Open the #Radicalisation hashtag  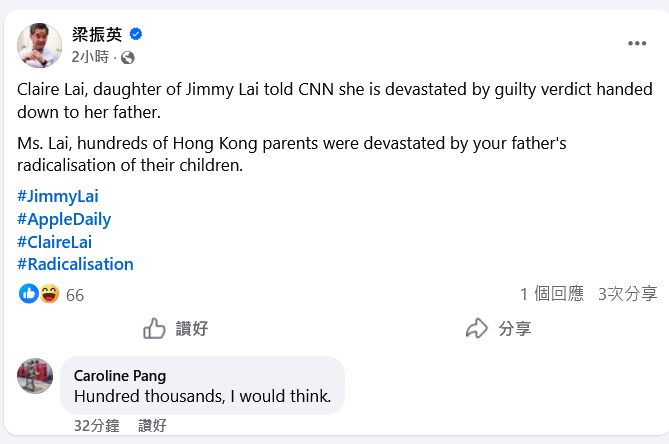[x=75, y=264]
